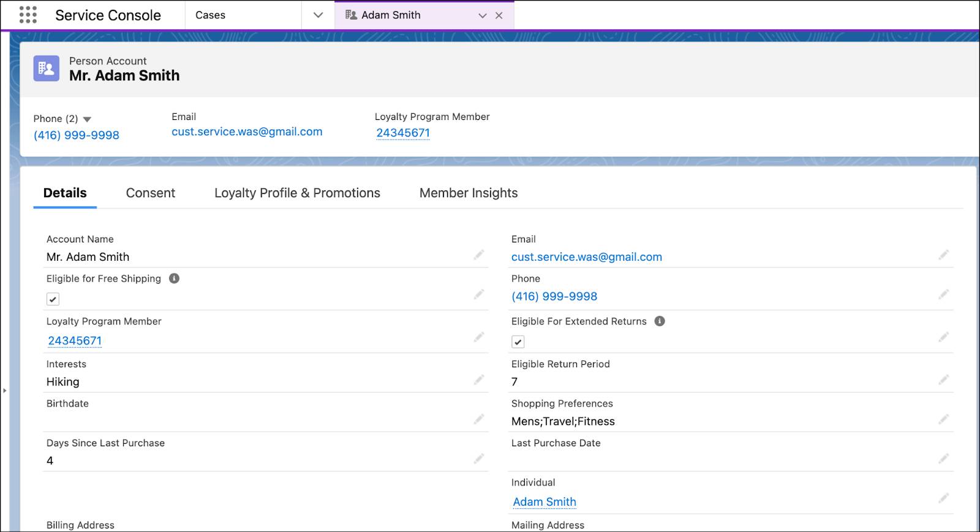Click the Mailing Address label
Screen dimensions: 980x532
tap(548, 525)
